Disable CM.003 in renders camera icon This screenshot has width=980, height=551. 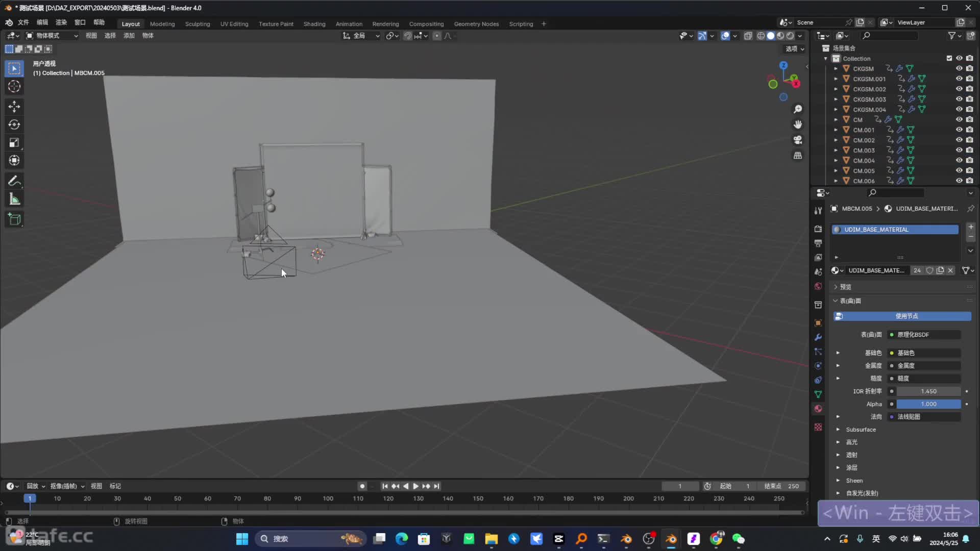[969, 150]
